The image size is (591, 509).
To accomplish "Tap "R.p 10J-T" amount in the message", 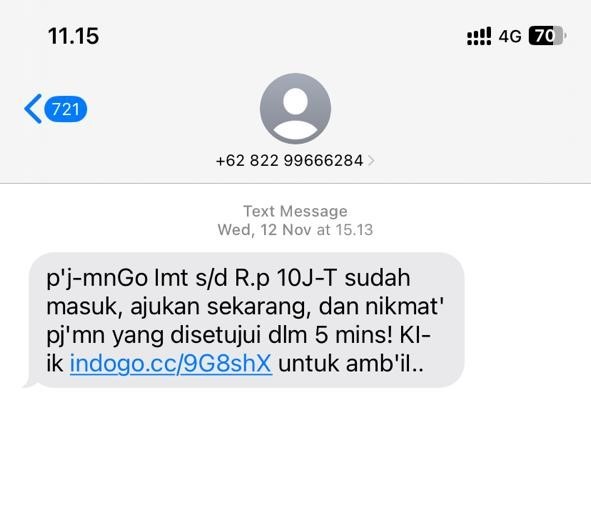I will 286,278.
